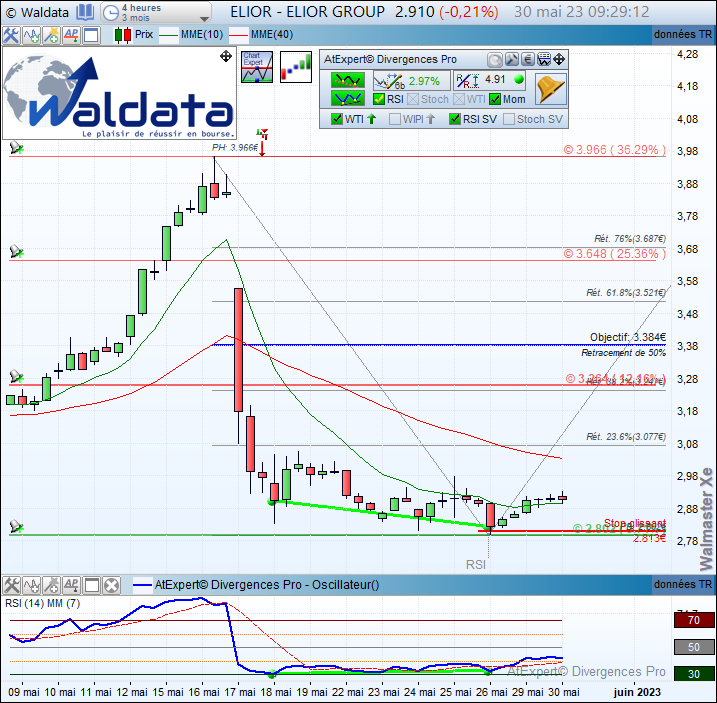Click the Prix candlestick legend swatch
The width and height of the screenshot is (717, 703).
[x=123, y=35]
